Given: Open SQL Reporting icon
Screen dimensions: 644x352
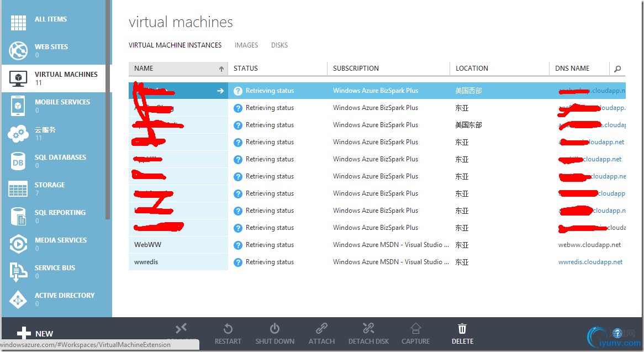Looking at the screenshot, I should (18, 217).
